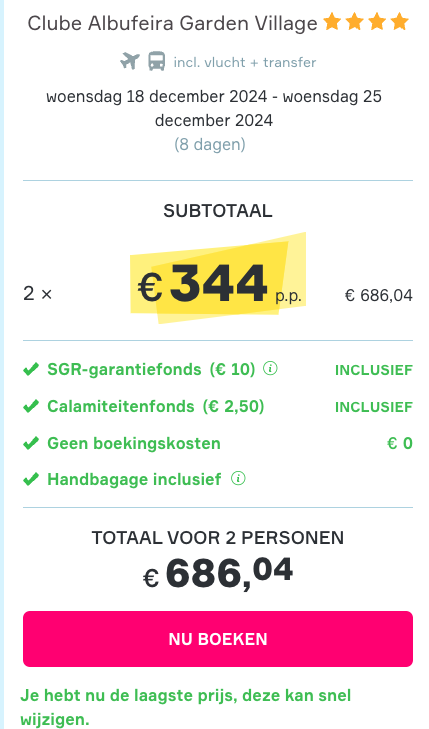Open SGR-garantiefonds info icon
Viewport: 429px width, 729px height.
tap(270, 369)
